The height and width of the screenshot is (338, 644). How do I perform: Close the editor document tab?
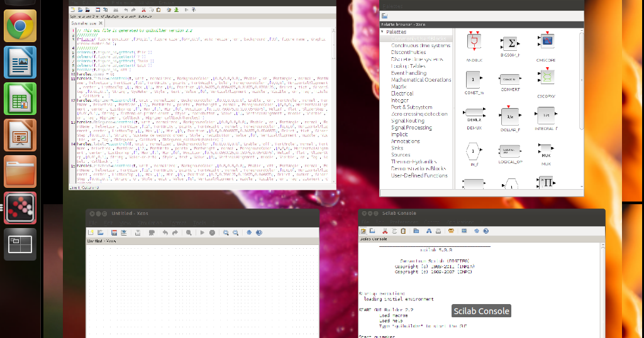(x=101, y=23)
